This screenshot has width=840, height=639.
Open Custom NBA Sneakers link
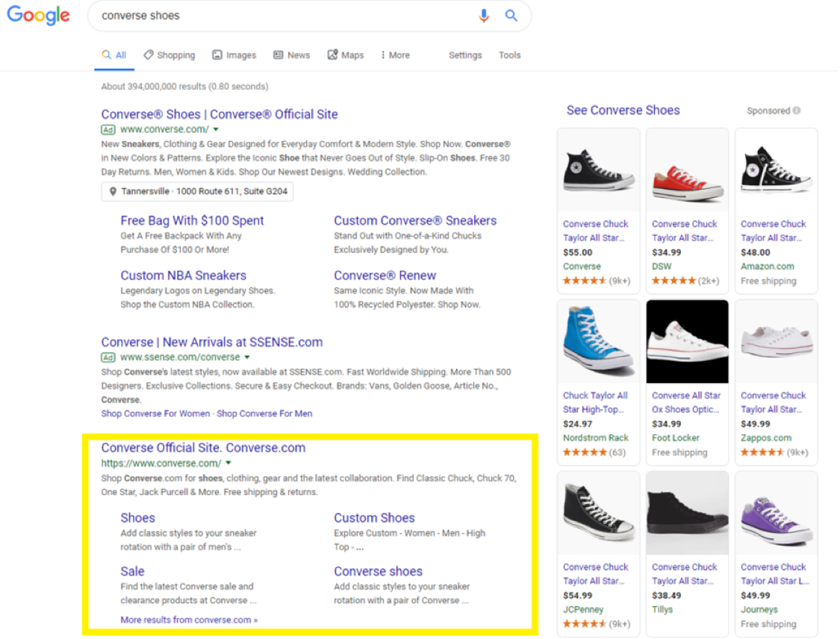tap(183, 275)
